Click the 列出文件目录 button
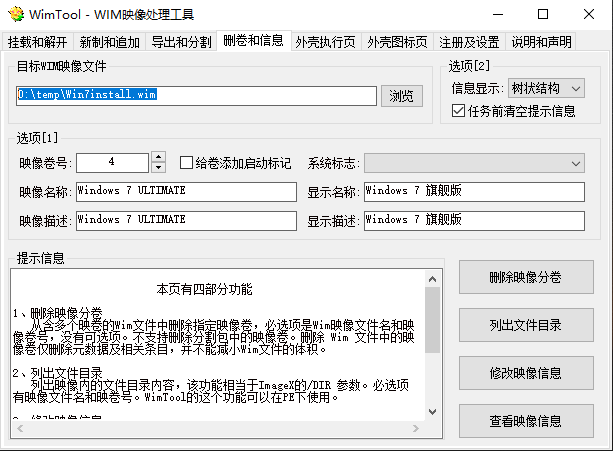The width and height of the screenshot is (613, 451). (526, 325)
